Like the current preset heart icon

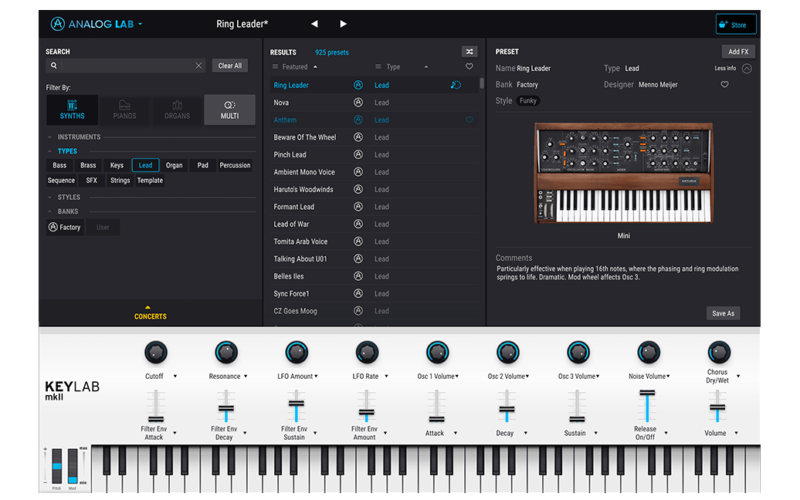pos(724,85)
